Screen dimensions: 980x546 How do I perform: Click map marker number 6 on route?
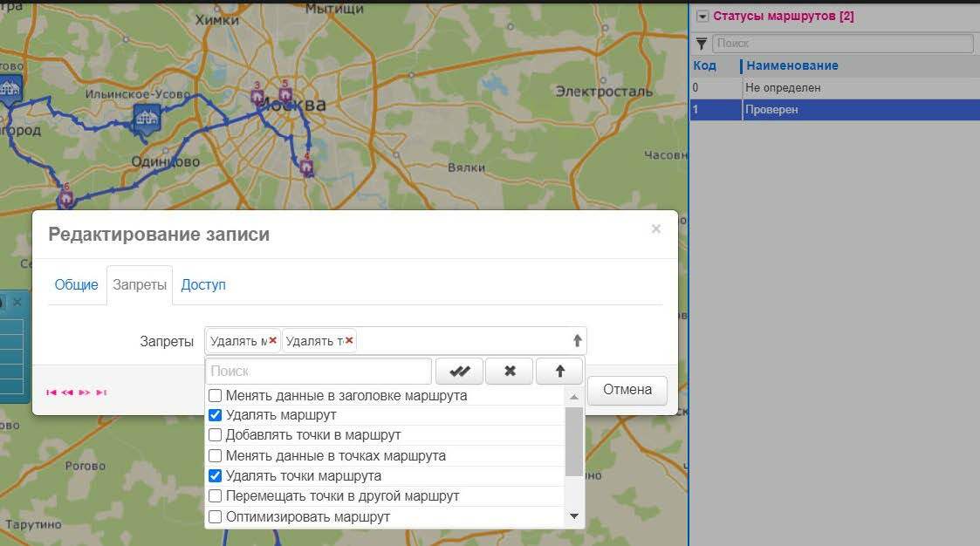(65, 199)
